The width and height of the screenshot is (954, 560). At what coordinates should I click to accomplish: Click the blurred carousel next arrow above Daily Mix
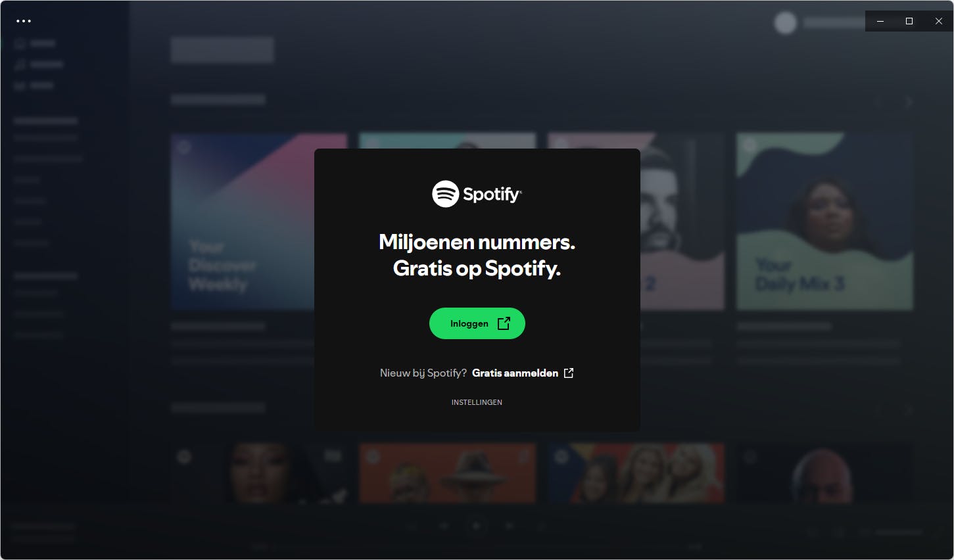tap(909, 102)
